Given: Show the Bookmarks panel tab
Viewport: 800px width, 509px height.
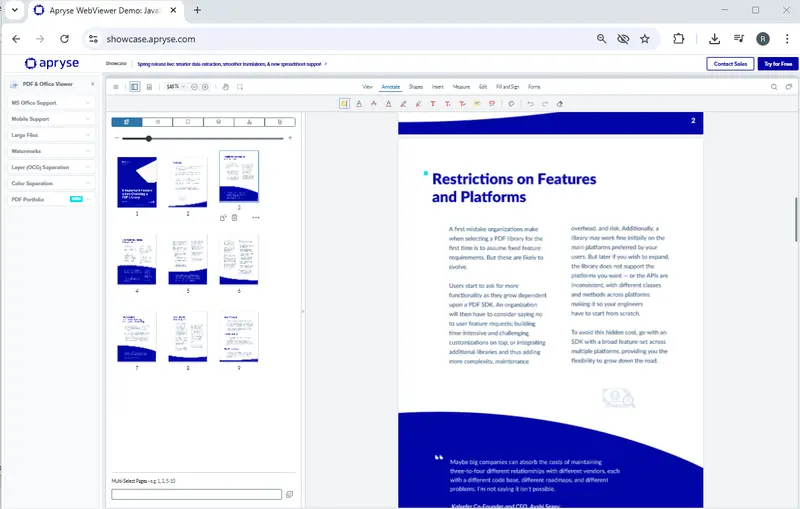Looking at the screenshot, I should coord(188,122).
